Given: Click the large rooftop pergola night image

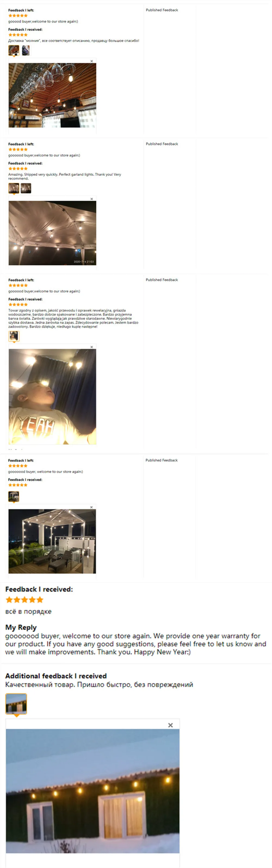Looking at the screenshot, I should click(52, 541).
